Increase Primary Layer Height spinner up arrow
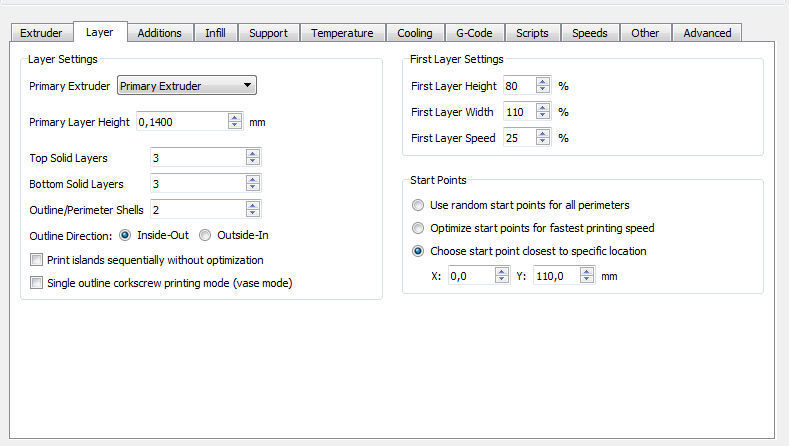 (x=235, y=118)
